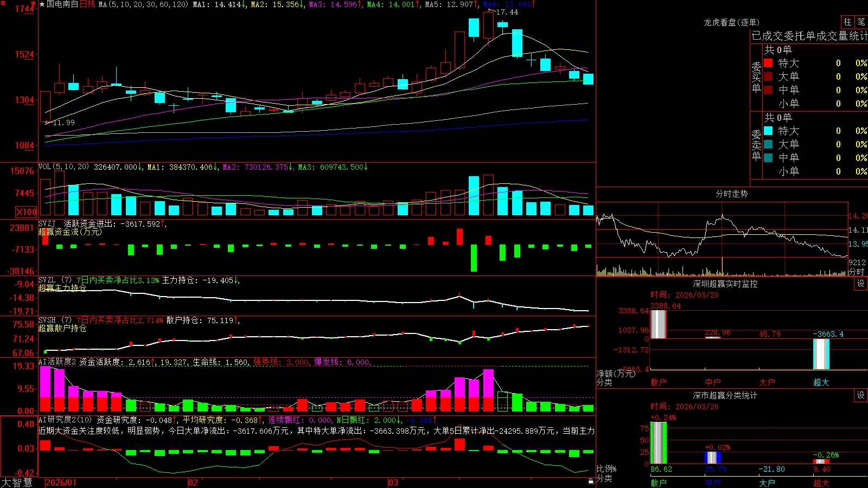Click the 主力持仓: -19.405 value
The height and width of the screenshot is (488, 868).
click(199, 280)
